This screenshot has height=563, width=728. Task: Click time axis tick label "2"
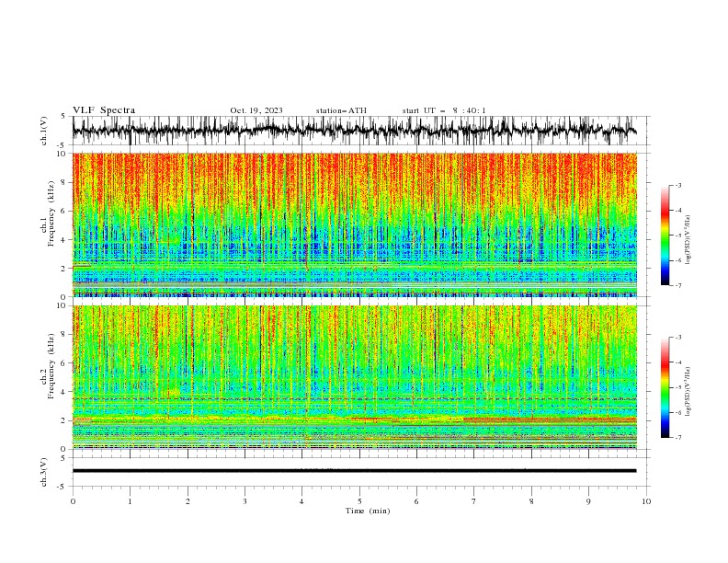pos(188,501)
